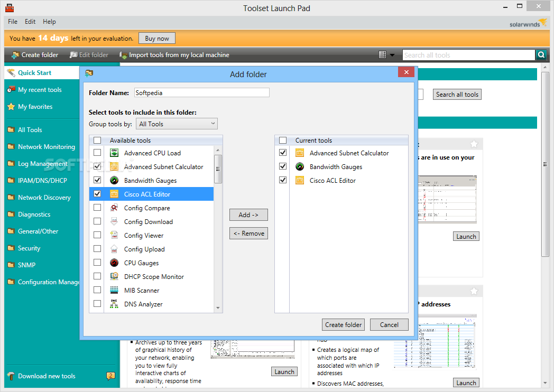Click the Advanced Subnet Calculator icon in Current tools

[x=300, y=153]
